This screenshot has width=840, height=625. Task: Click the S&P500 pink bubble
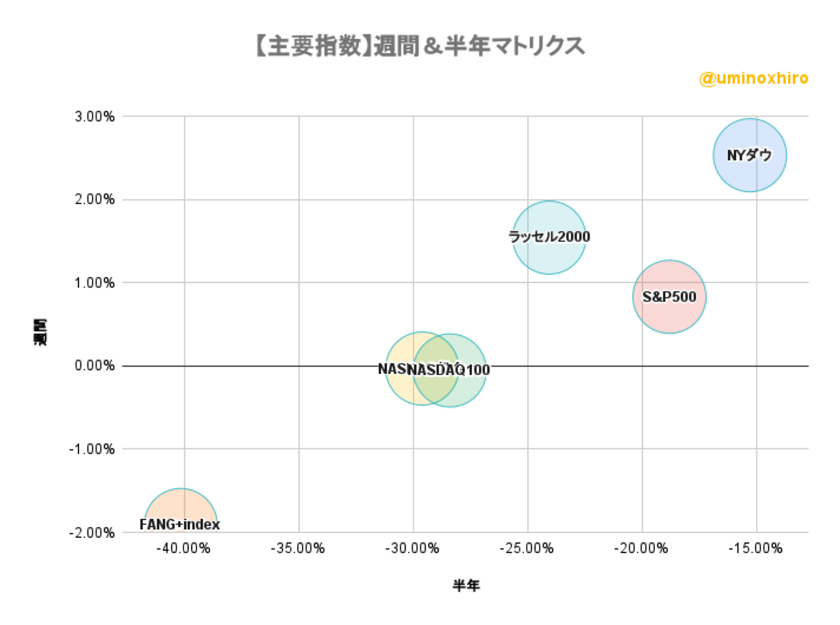669,297
